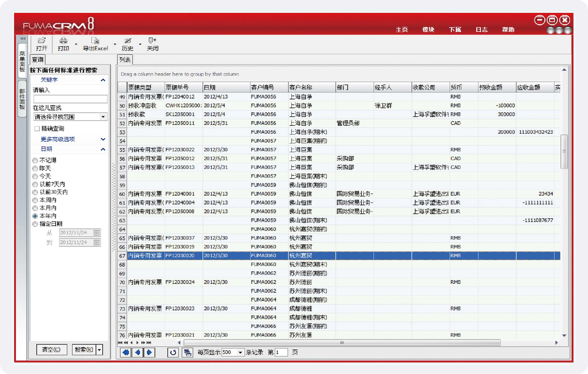Select the 本月内 radio button
Image resolution: width=588 pixels, height=374 pixels.
(35, 208)
